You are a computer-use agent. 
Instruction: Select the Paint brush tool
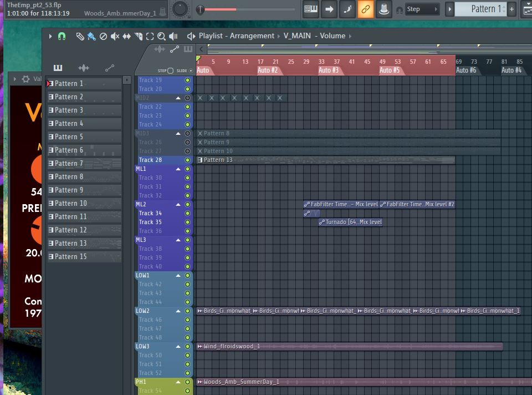91,37
